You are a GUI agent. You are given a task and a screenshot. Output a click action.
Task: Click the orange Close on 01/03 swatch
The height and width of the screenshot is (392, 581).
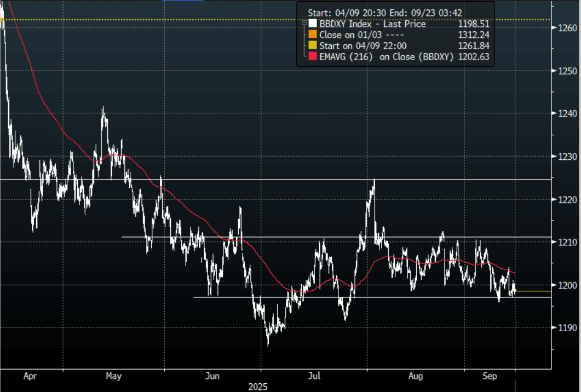click(x=312, y=35)
